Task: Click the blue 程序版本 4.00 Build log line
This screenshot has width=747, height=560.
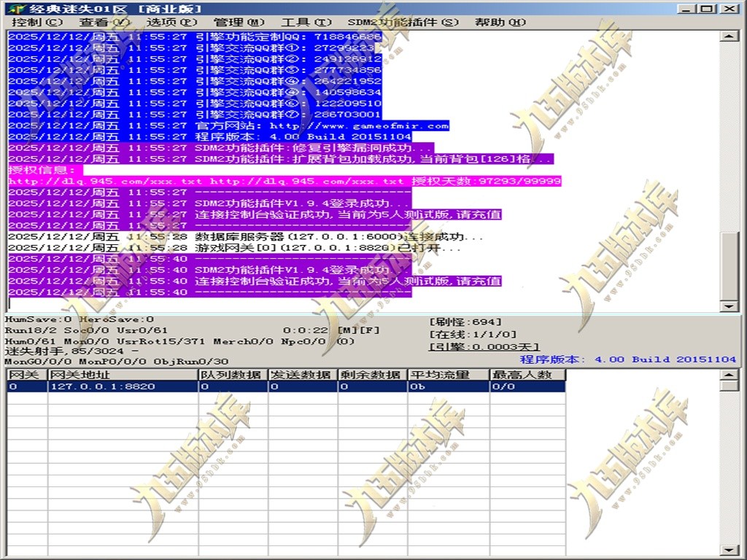Action: (x=209, y=136)
